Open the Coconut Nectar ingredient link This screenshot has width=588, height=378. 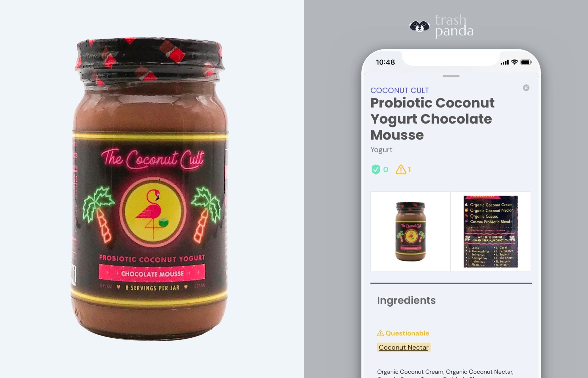pyautogui.click(x=404, y=347)
